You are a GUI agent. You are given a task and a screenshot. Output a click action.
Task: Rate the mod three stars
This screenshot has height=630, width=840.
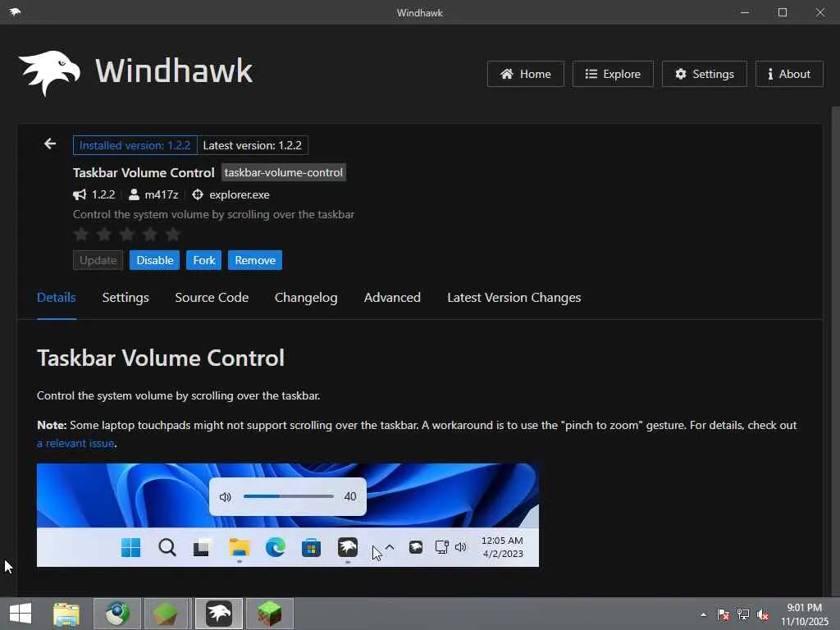[127, 234]
